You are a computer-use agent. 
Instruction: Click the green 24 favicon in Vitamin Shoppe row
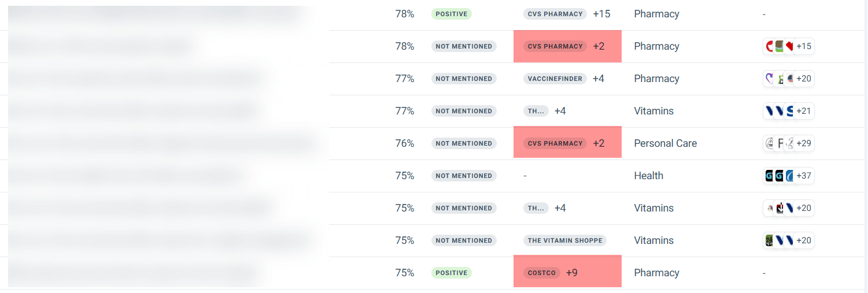pyautogui.click(x=770, y=240)
